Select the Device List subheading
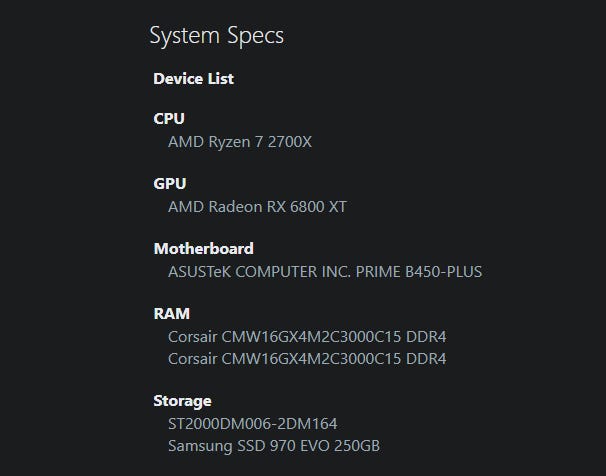This screenshot has width=606, height=476. coord(193,78)
